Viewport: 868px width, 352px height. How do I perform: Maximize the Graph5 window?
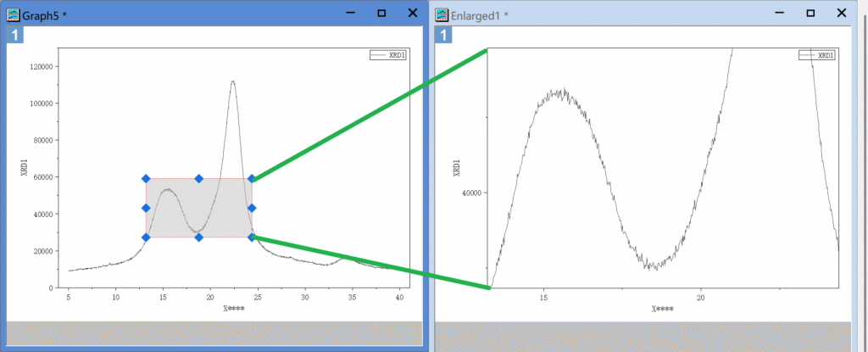(381, 13)
